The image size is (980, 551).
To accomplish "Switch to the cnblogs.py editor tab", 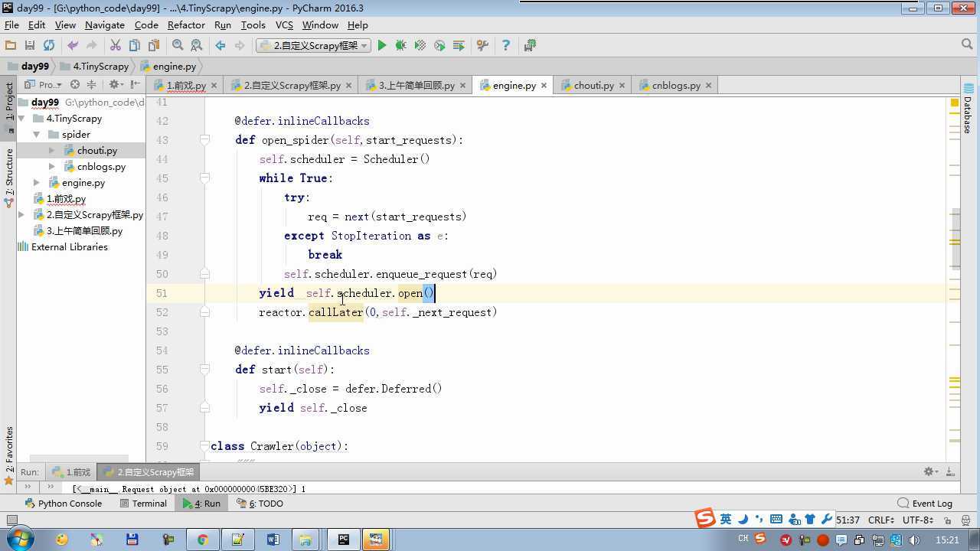I will point(675,85).
